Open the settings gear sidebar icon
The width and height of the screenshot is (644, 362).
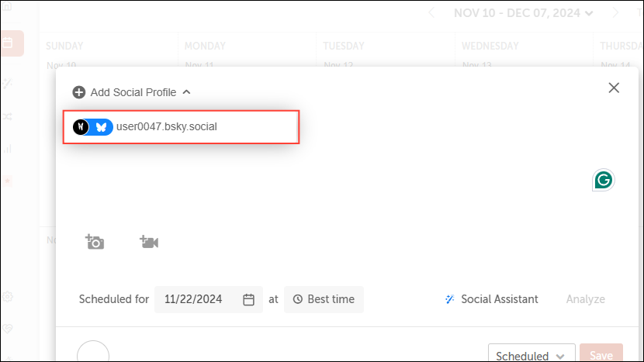(8, 297)
